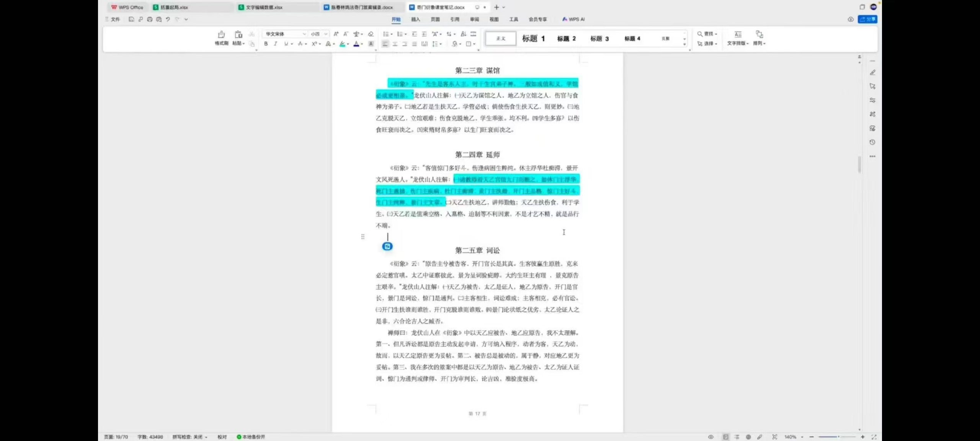This screenshot has width=980, height=441.
Task: Open the bullet list dropdown arrow
Action: (x=392, y=34)
